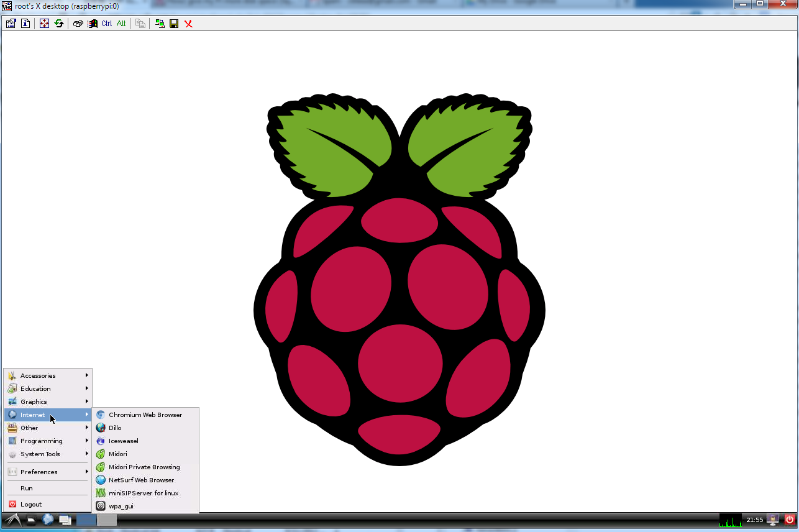Screen dimensions: 799x532
Task: Disconnect using the red X toolbar icon
Action: pos(188,24)
